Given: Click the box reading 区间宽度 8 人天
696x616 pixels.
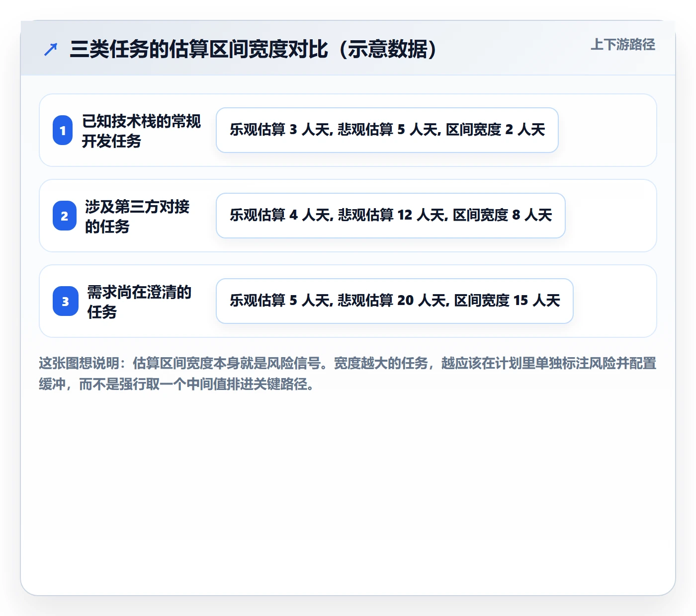Looking at the screenshot, I should point(391,216).
